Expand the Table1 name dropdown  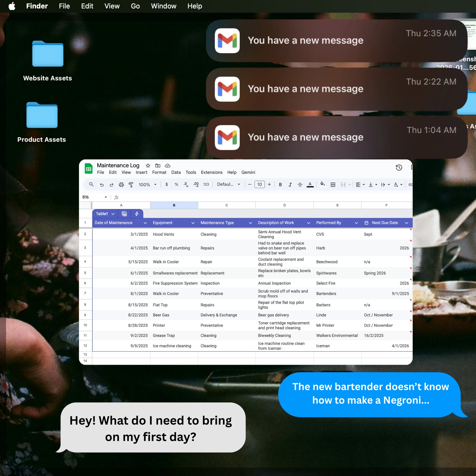113,214
